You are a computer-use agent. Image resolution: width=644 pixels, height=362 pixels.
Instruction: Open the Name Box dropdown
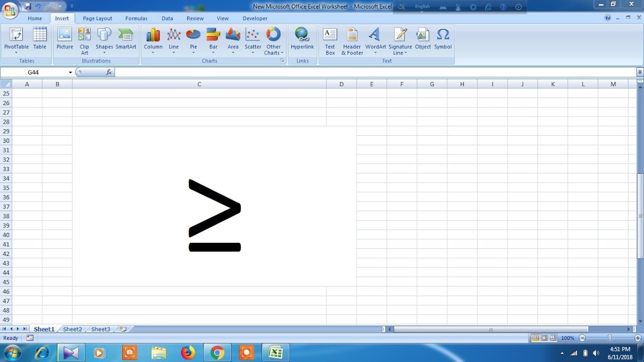[69, 72]
